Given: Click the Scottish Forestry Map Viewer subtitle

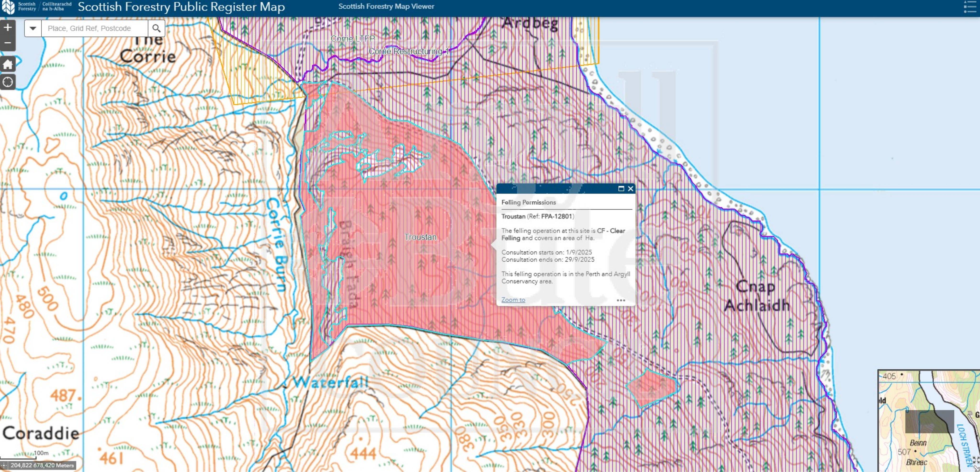Looking at the screenshot, I should coord(386,6).
